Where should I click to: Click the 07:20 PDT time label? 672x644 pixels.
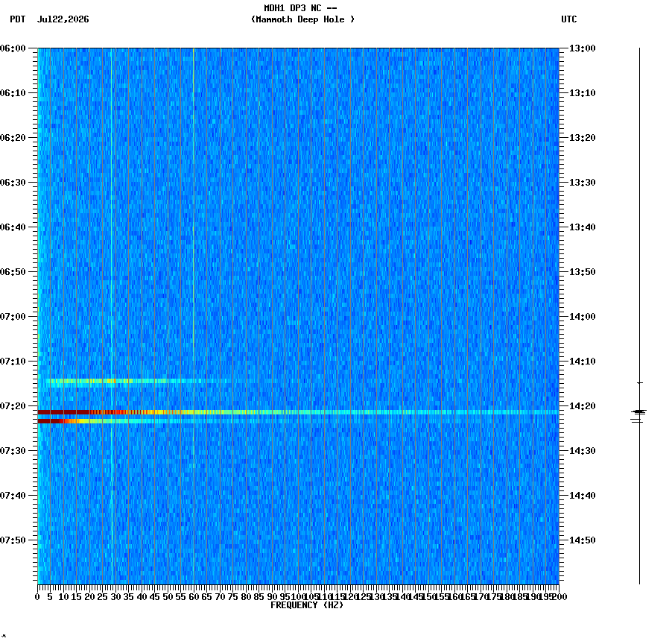pyautogui.click(x=13, y=406)
